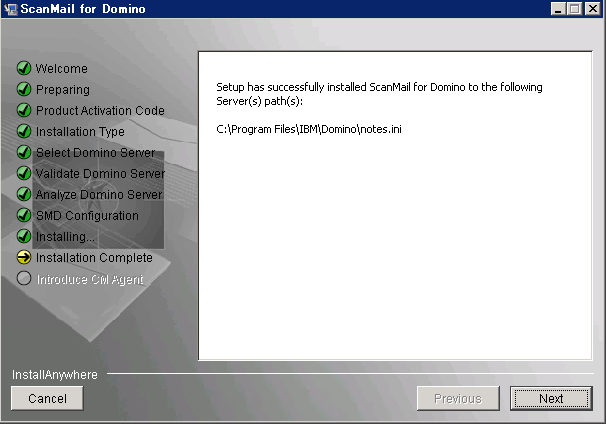
Task: Click the checkmark icon next to SMD Configuration
Action: click(24, 216)
